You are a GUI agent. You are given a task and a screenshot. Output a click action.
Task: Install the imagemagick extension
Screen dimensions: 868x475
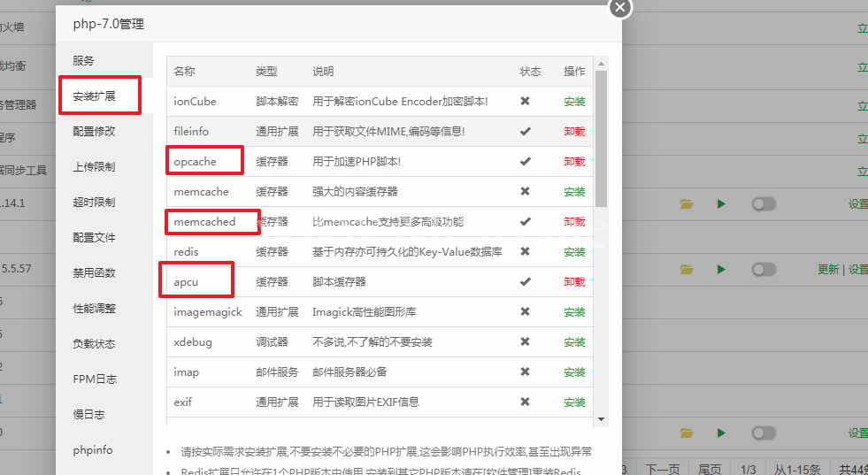pos(574,311)
